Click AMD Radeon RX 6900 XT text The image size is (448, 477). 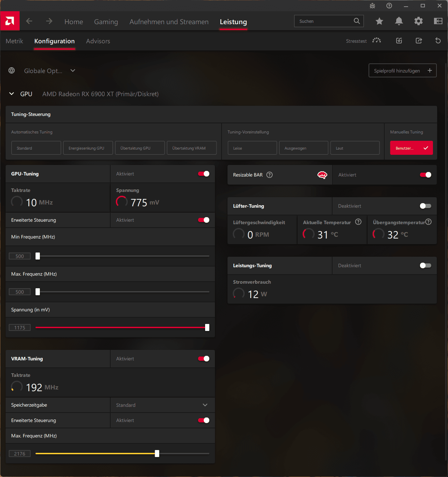[x=100, y=94]
